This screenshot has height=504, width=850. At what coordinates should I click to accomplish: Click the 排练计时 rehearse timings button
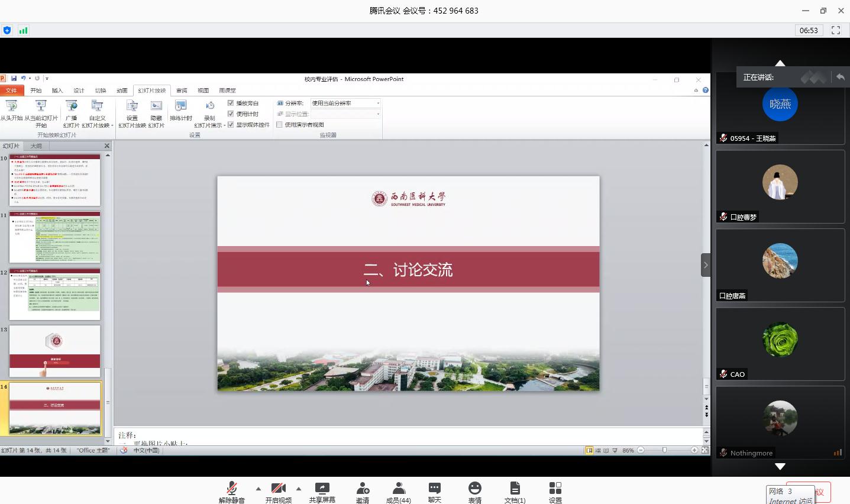180,111
